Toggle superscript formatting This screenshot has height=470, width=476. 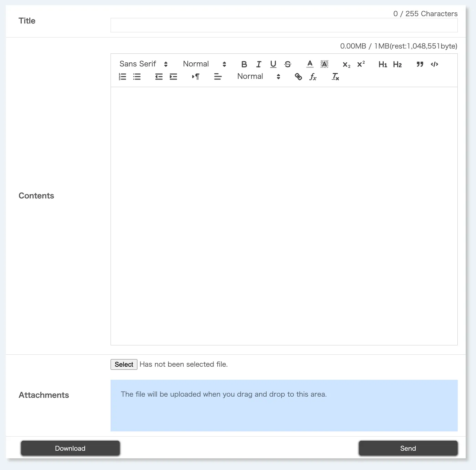[361, 64]
